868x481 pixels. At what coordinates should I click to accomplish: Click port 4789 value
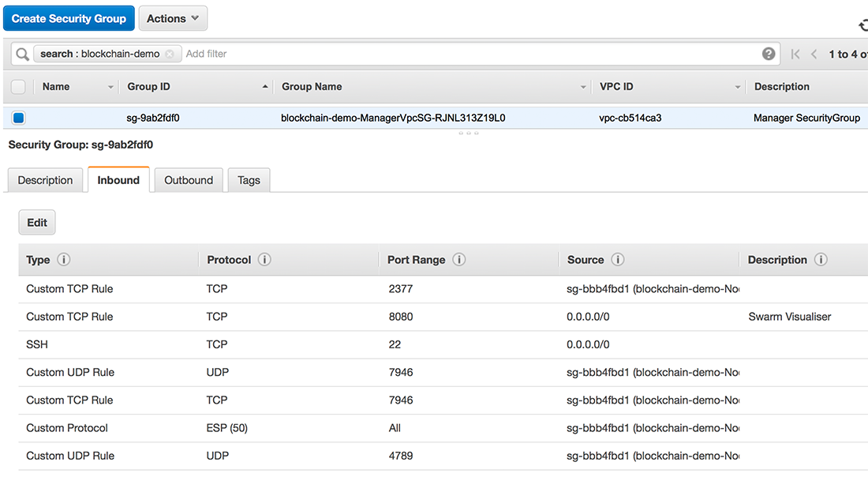point(401,456)
